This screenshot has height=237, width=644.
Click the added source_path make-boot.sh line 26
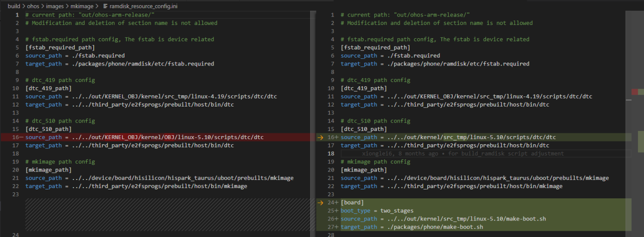(444, 219)
